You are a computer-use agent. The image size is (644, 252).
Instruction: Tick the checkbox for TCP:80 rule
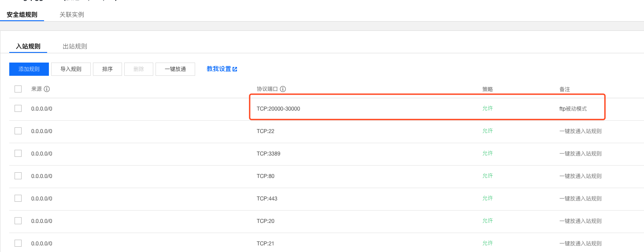[x=18, y=176]
